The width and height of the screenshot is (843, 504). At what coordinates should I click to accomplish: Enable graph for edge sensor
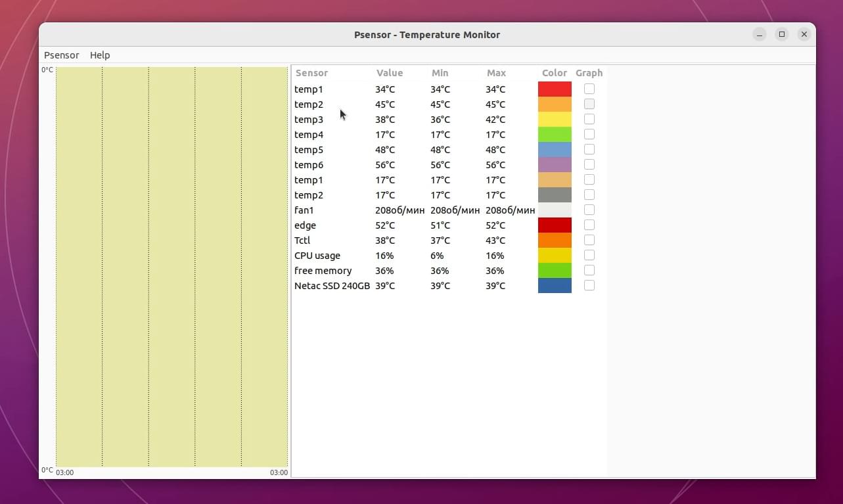pos(589,225)
